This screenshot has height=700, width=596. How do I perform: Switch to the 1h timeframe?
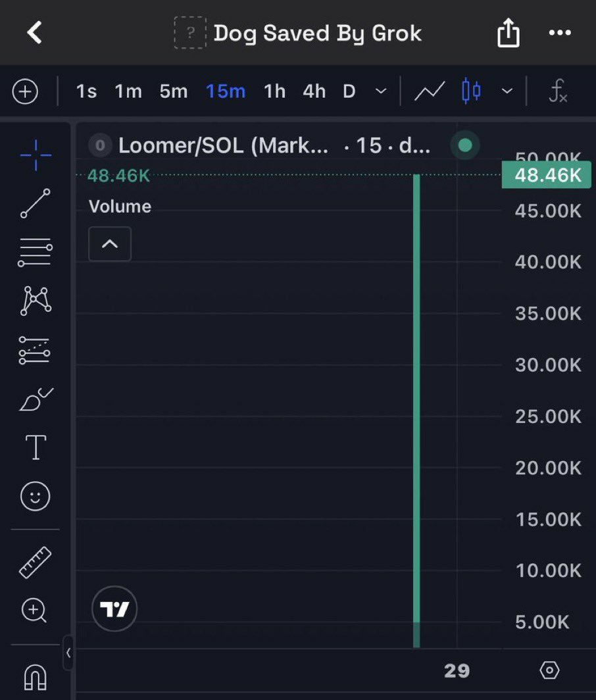(x=274, y=91)
